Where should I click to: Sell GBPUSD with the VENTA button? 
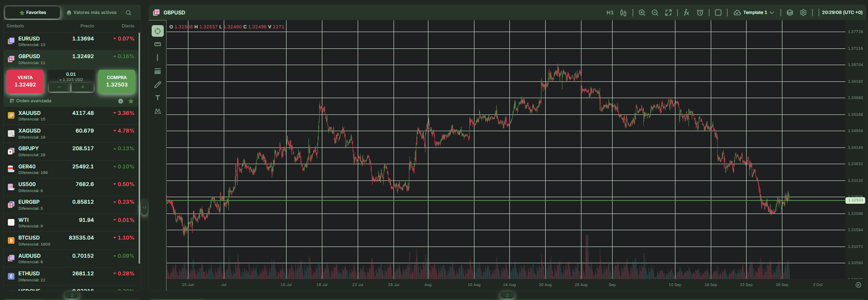click(x=25, y=81)
